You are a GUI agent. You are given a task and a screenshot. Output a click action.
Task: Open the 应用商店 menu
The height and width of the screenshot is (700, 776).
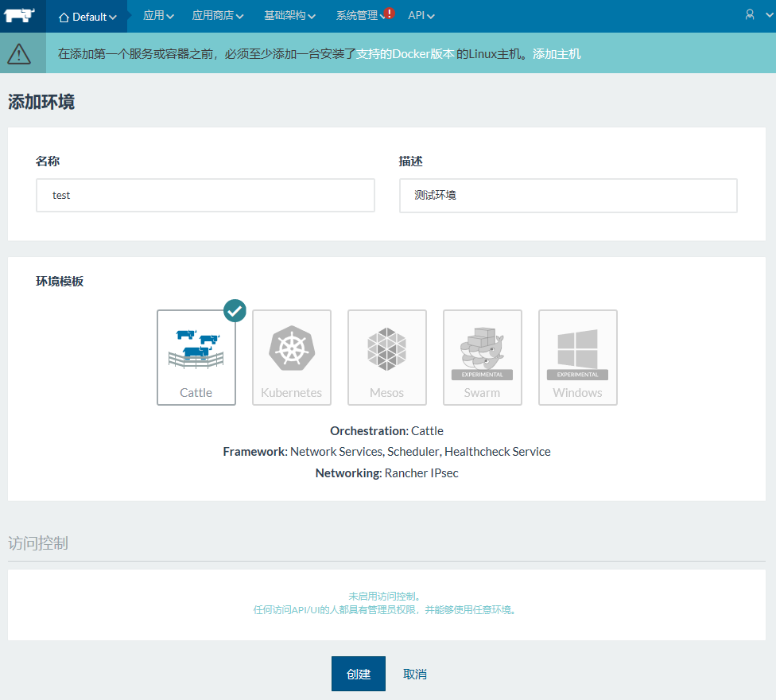pos(218,16)
